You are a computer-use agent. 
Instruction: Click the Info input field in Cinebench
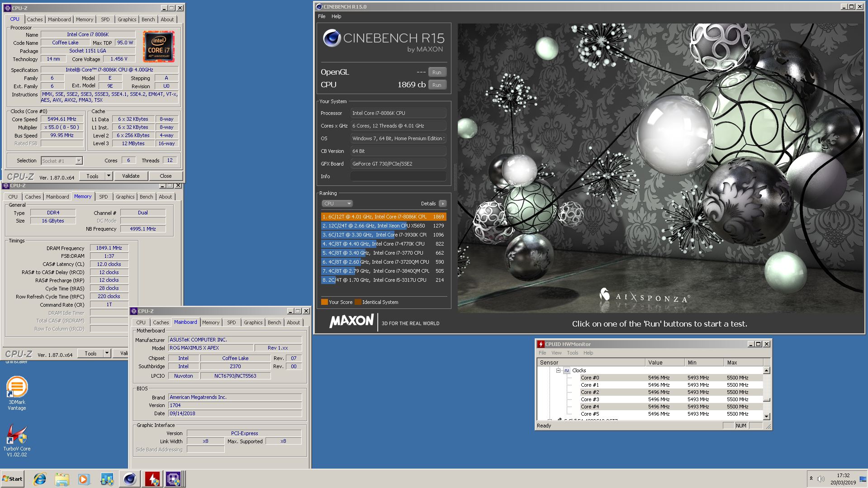[398, 176]
